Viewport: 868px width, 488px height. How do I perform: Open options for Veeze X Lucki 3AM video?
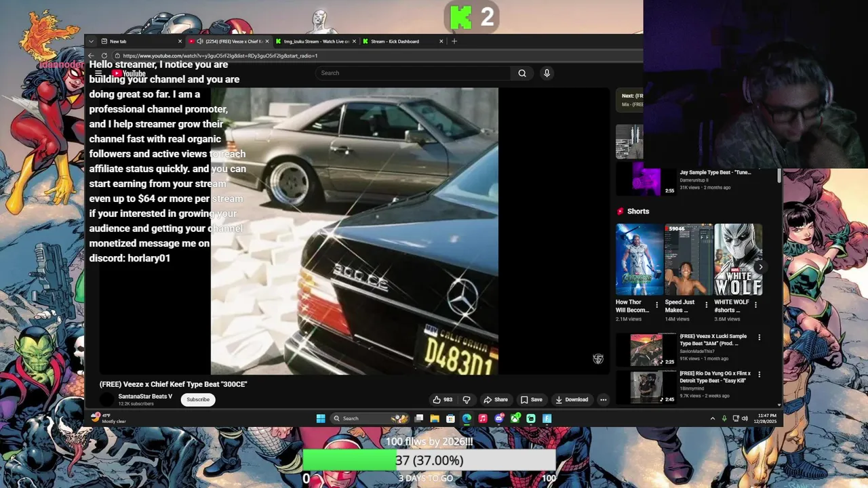pos(759,337)
